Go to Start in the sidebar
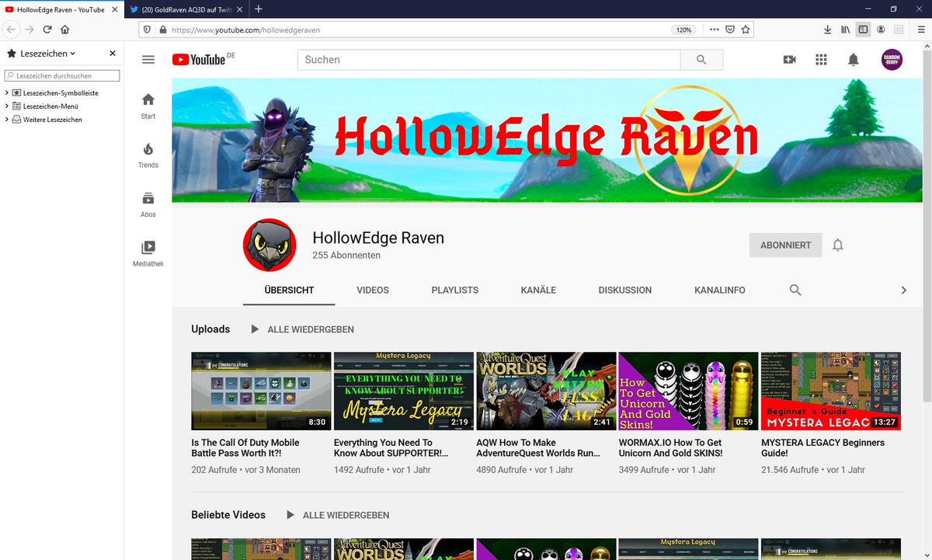 (148, 106)
